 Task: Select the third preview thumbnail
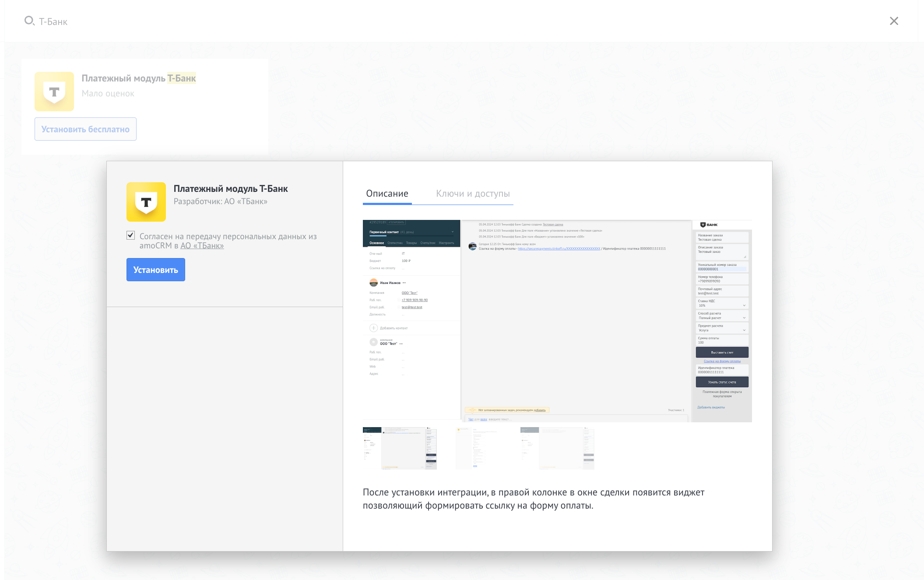[x=557, y=449]
